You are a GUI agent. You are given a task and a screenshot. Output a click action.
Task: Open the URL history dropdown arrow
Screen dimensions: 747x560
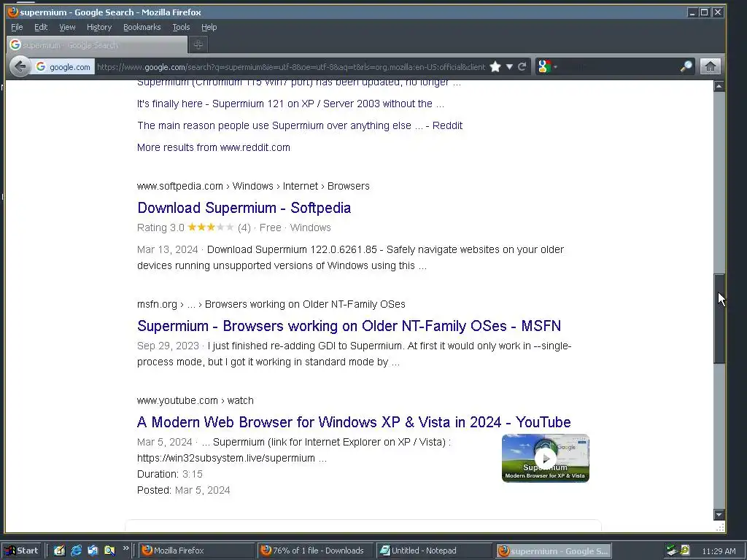click(x=509, y=66)
